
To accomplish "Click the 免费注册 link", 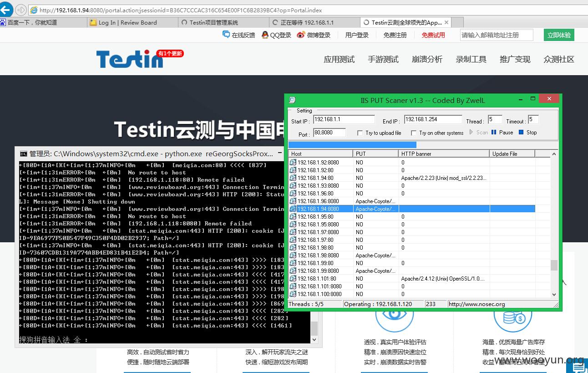I will click(395, 35).
